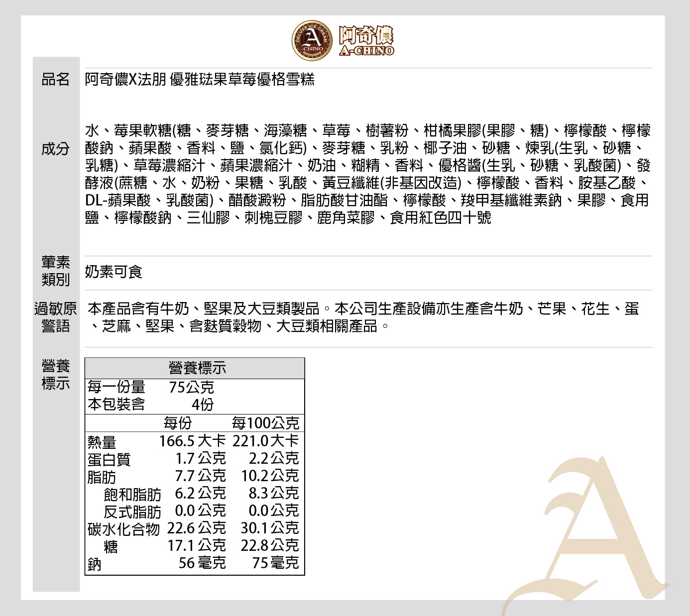
Task: Click the 每一份量 row label
Action: (116, 387)
